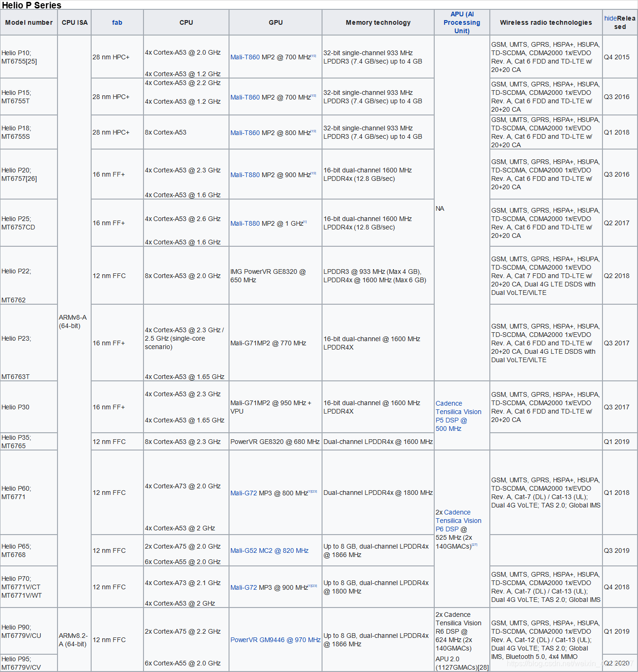Click 'LPDDR3 @ 933 MHz (Max 4 GB)' memory cell
This screenshot has height=672, width=638.
coord(378,276)
